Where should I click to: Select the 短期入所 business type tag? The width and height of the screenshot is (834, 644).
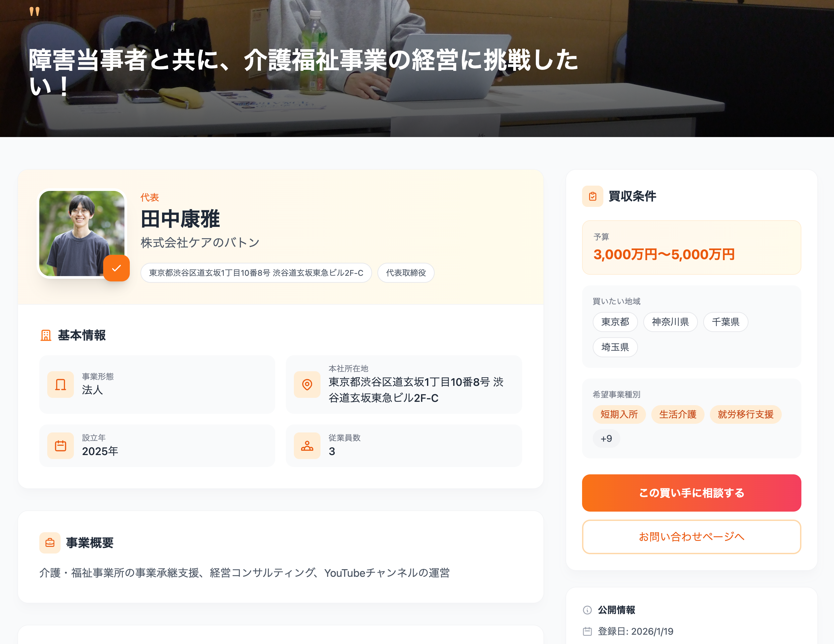pos(619,414)
